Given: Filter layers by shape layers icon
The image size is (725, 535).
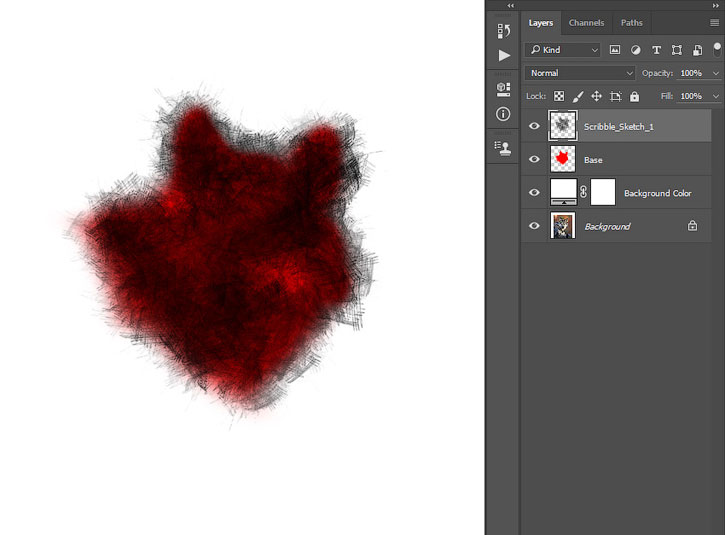Looking at the screenshot, I should coord(676,50).
